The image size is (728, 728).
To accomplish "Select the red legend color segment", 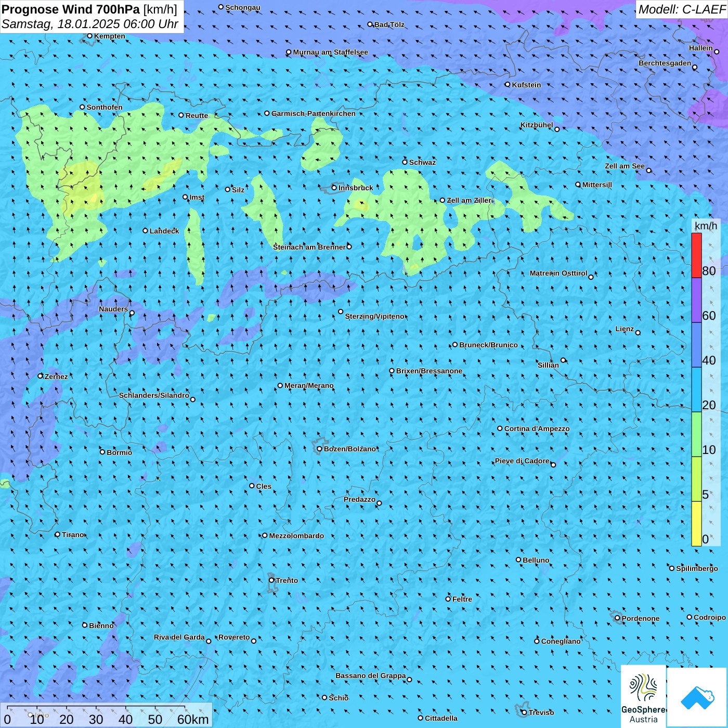I will tap(696, 255).
